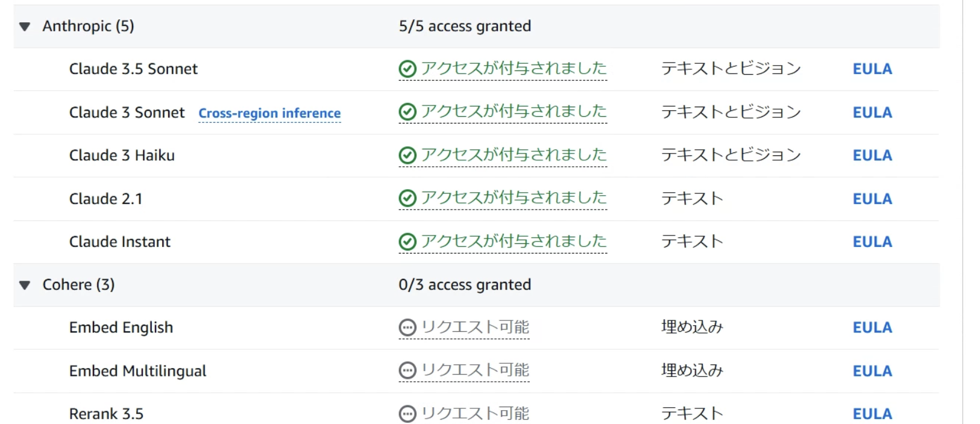Click the green check icon for Claude 3 Sonnet

[408, 112]
